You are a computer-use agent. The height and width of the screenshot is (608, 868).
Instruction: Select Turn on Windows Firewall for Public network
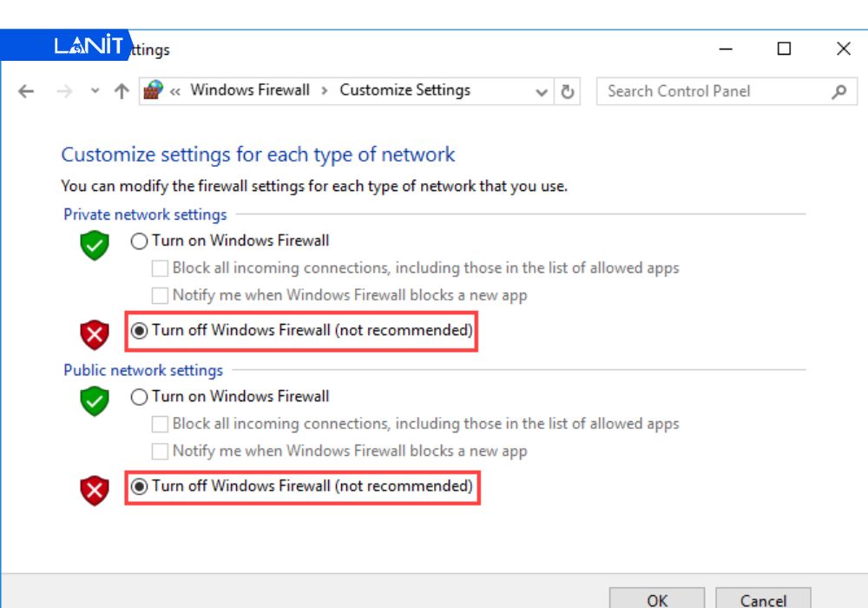pos(139,397)
